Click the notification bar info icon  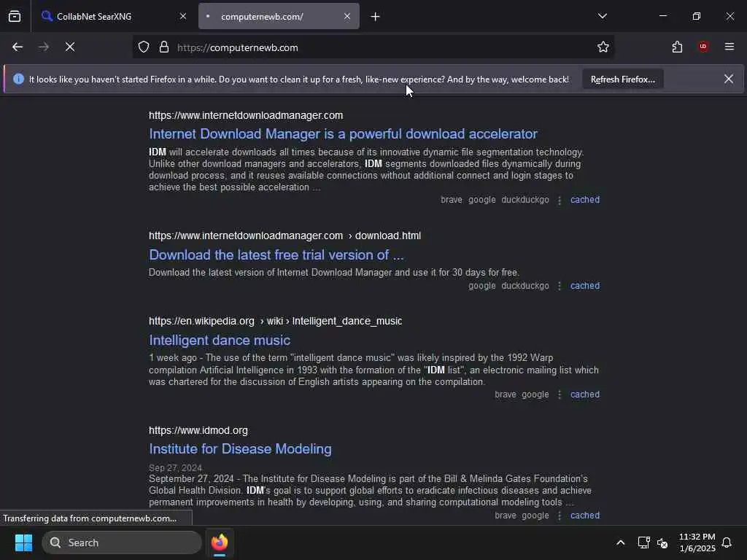point(18,79)
